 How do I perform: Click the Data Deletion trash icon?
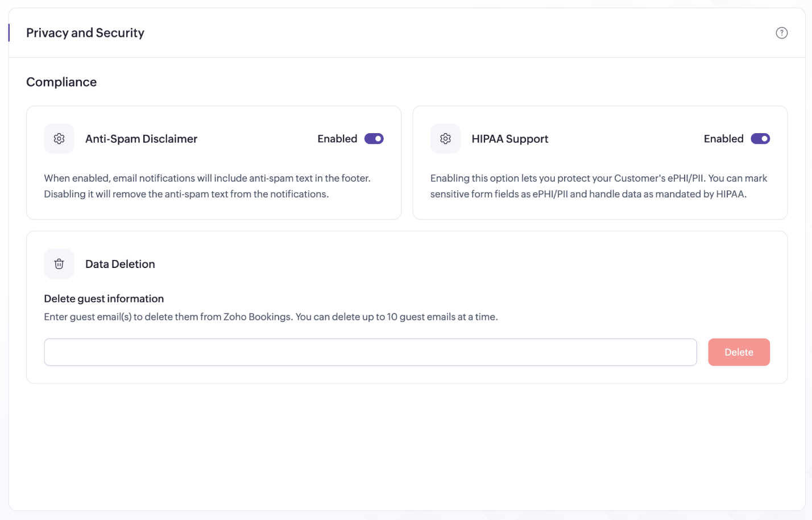click(59, 264)
